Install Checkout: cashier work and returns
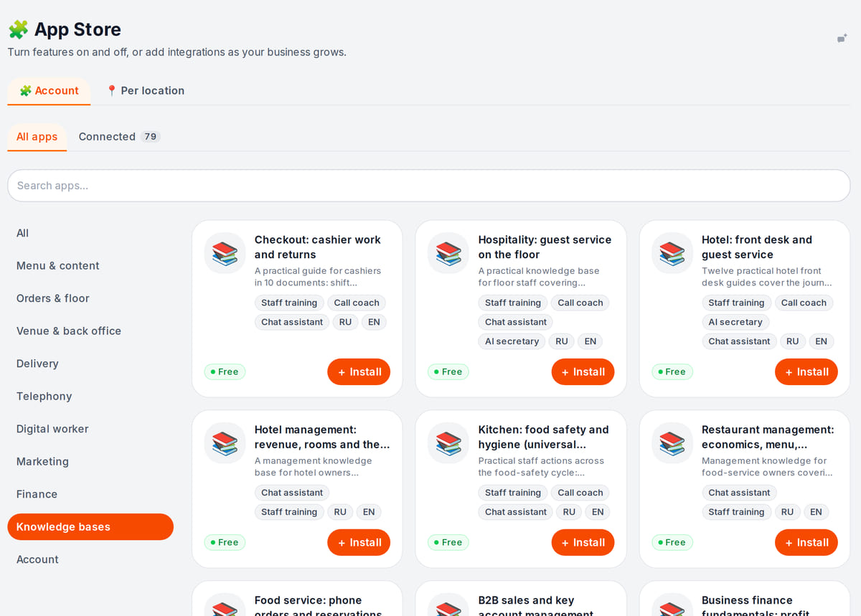This screenshot has height=616, width=861. click(359, 372)
